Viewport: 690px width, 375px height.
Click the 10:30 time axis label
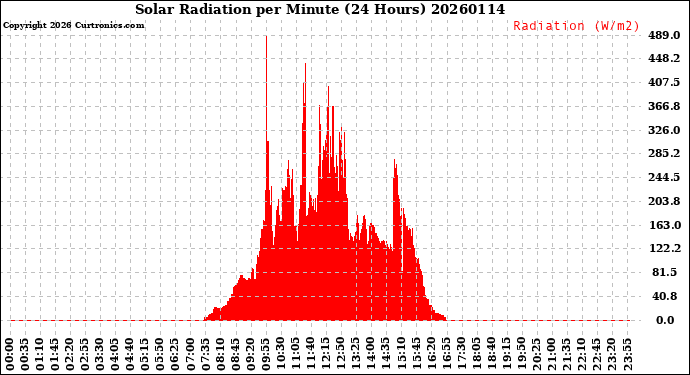click(x=280, y=354)
